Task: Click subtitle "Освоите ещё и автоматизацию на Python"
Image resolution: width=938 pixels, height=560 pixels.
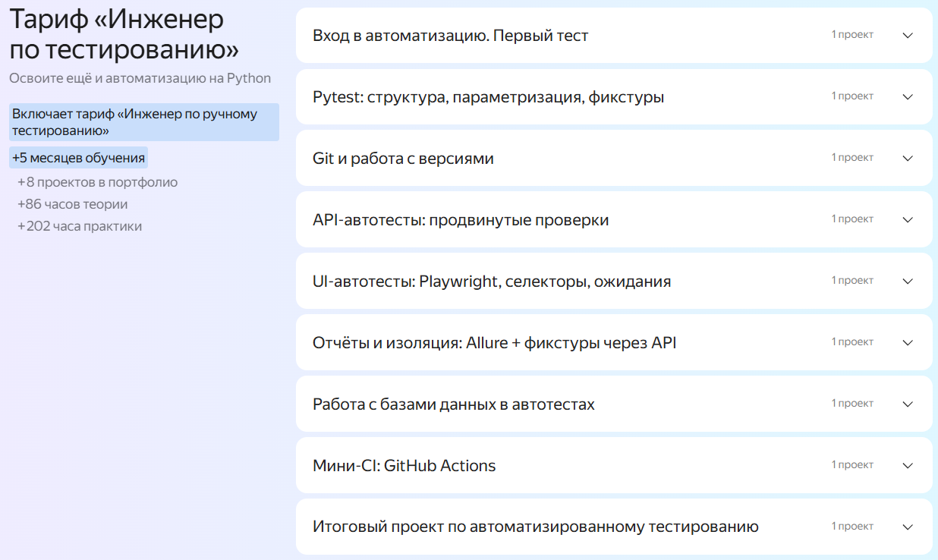Action: point(140,78)
